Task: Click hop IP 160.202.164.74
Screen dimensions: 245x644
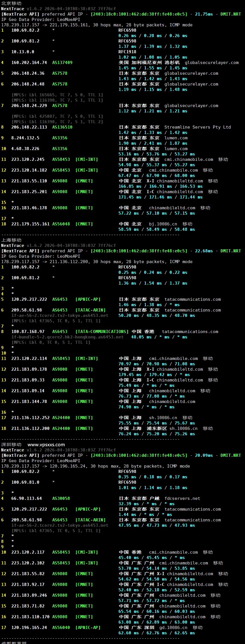Action: click(x=29, y=63)
